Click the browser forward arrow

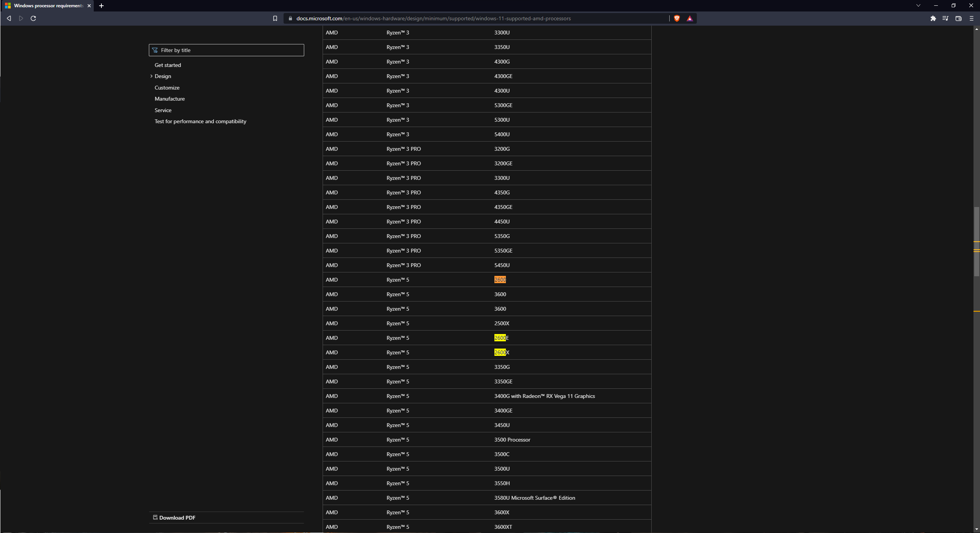[21, 18]
